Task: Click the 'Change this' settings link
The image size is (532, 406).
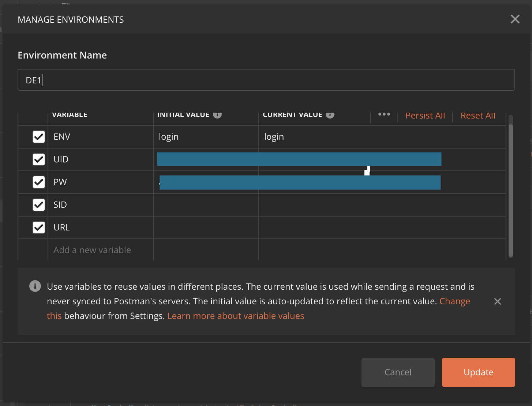Action: (x=455, y=301)
